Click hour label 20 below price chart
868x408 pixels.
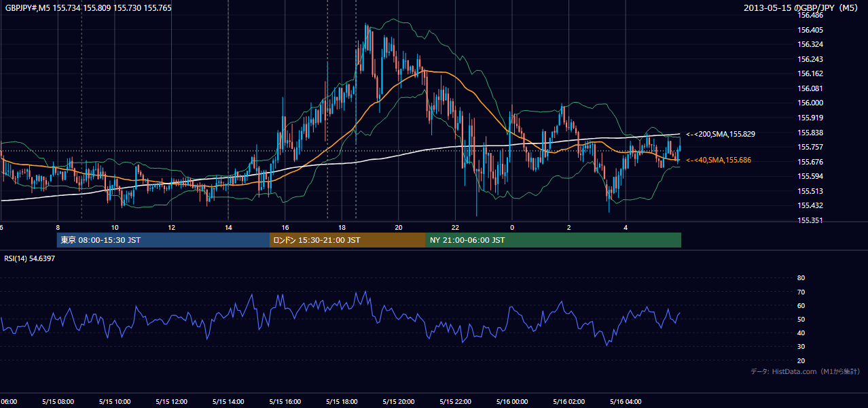(x=399, y=227)
